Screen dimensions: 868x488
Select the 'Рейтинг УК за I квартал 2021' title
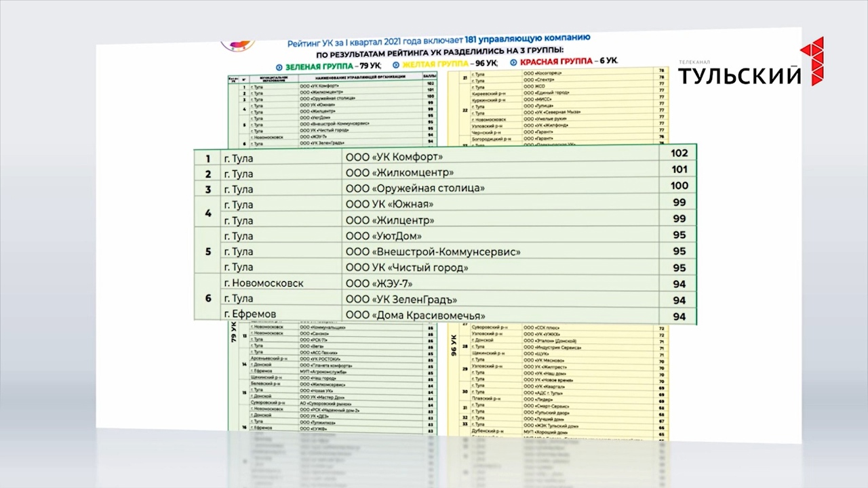(x=439, y=39)
